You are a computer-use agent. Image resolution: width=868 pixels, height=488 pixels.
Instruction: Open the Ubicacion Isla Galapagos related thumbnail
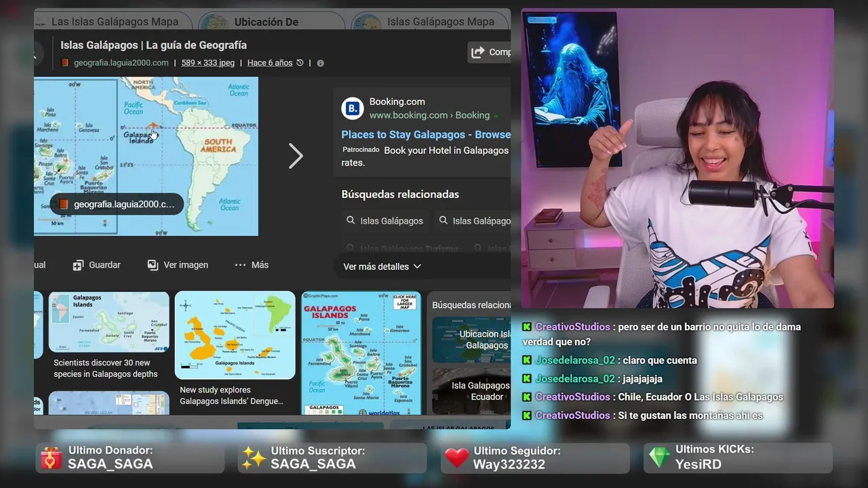[x=471, y=340]
